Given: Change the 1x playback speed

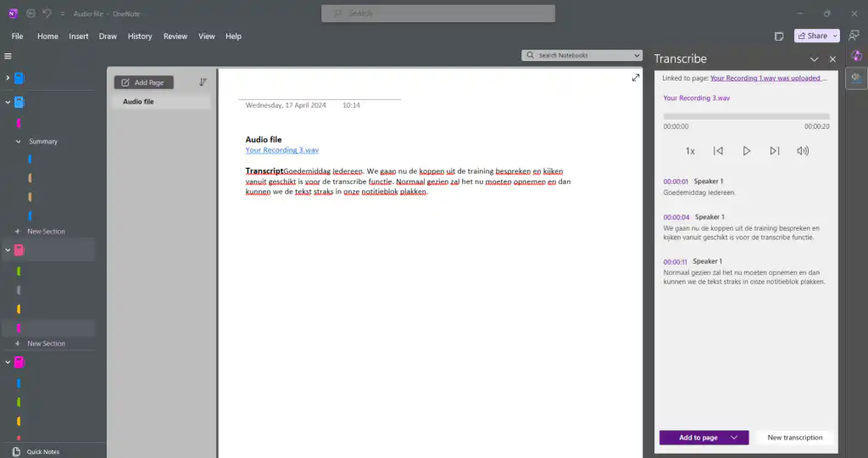Looking at the screenshot, I should coord(690,151).
